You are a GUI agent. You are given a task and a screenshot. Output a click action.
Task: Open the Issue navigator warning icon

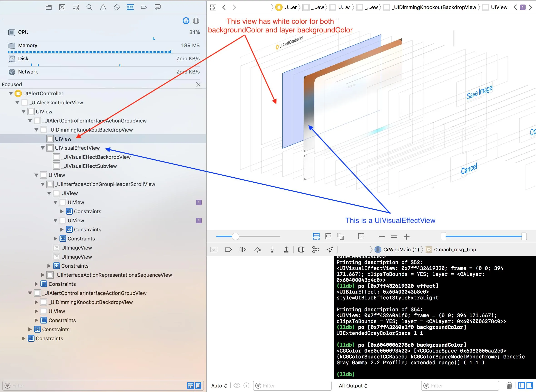click(x=103, y=7)
